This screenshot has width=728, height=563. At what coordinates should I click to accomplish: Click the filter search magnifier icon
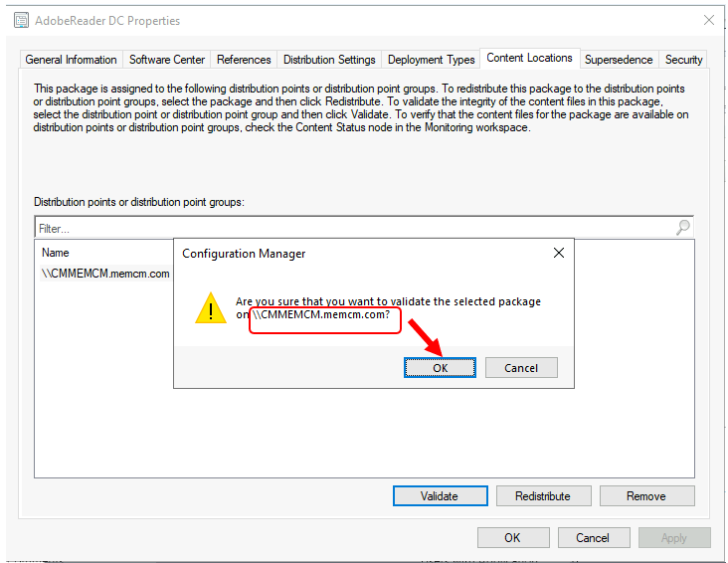tap(683, 227)
